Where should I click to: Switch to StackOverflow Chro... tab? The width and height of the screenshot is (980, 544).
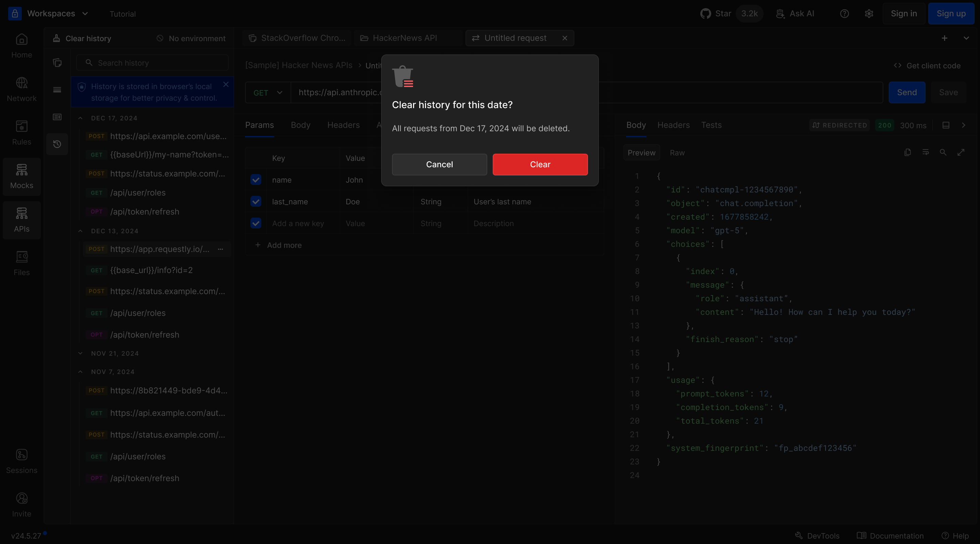(x=297, y=38)
